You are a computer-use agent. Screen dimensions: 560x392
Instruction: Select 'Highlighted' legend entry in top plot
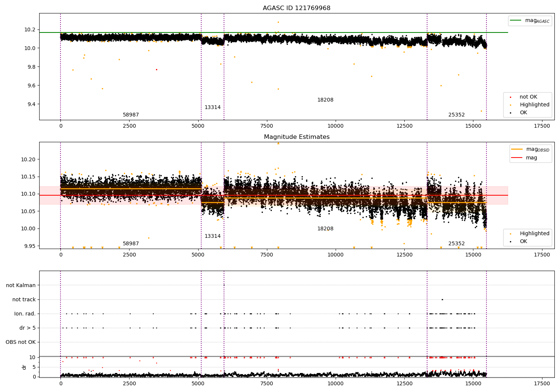point(535,105)
